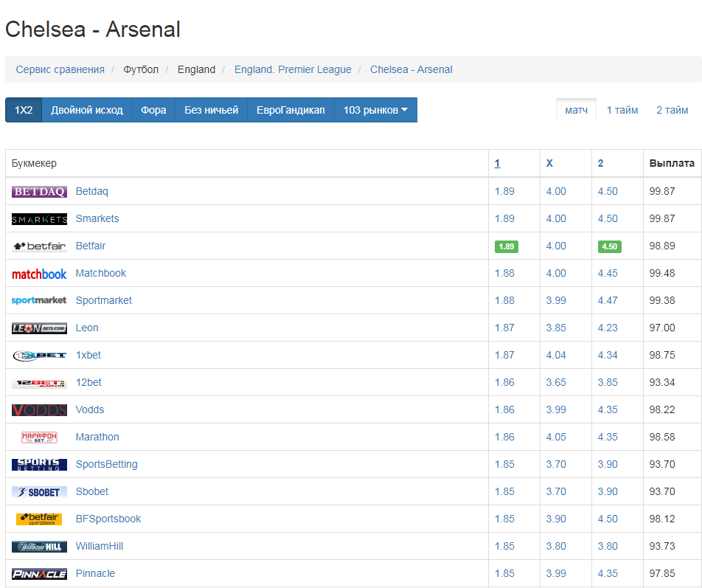Switch to the 1 тайм tab
This screenshot has height=588, width=702.
(x=622, y=110)
